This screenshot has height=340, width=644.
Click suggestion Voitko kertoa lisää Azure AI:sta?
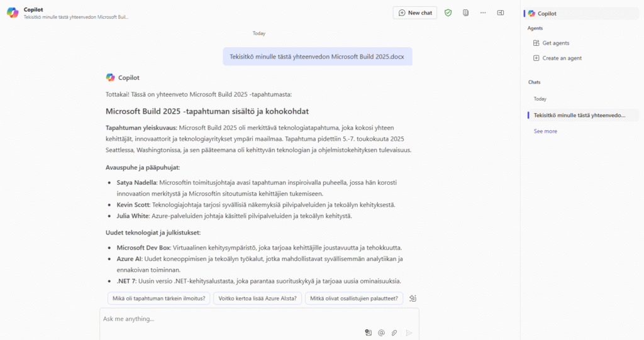click(257, 298)
